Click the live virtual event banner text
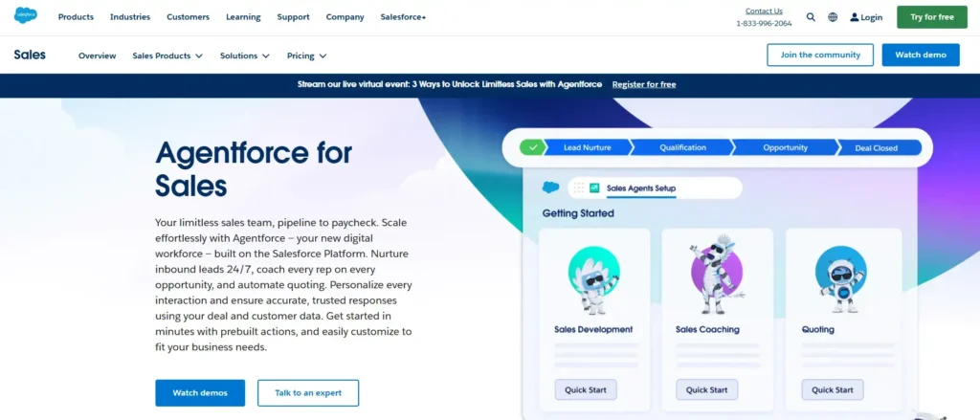980x420 pixels. point(450,84)
